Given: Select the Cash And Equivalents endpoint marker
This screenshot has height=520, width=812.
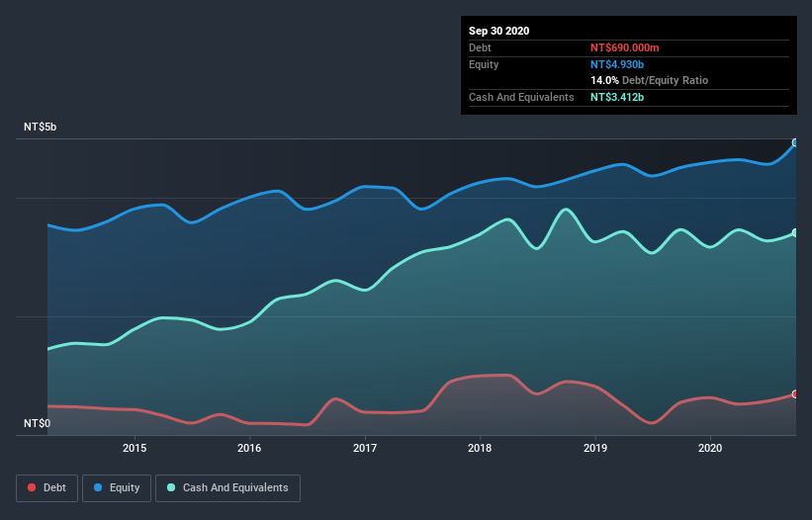Looking at the screenshot, I should pos(795,233).
